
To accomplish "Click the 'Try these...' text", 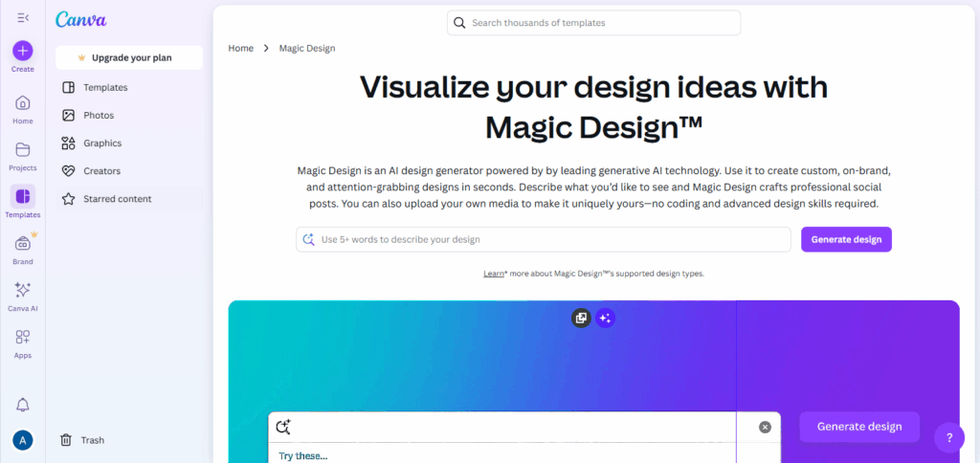I will point(303,456).
